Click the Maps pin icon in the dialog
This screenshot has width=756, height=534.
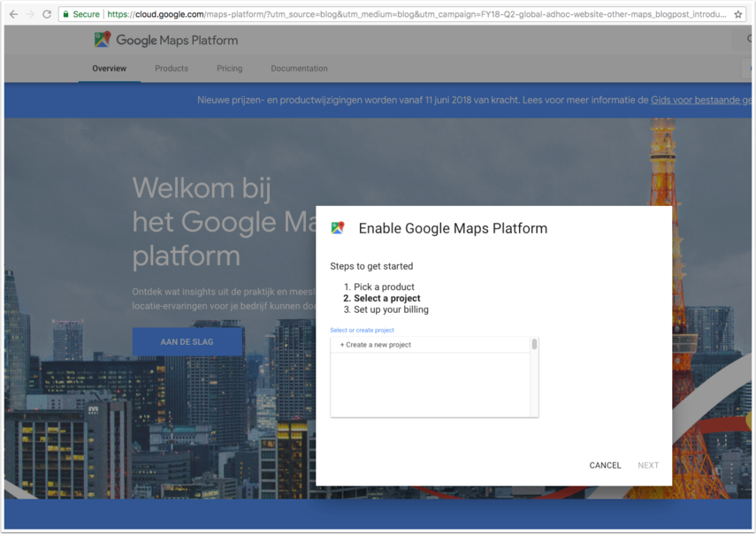point(338,228)
